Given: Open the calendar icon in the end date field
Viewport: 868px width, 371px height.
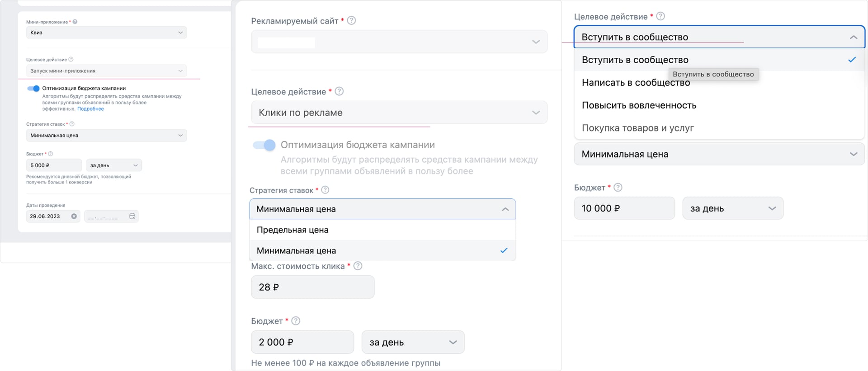Looking at the screenshot, I should [x=132, y=216].
